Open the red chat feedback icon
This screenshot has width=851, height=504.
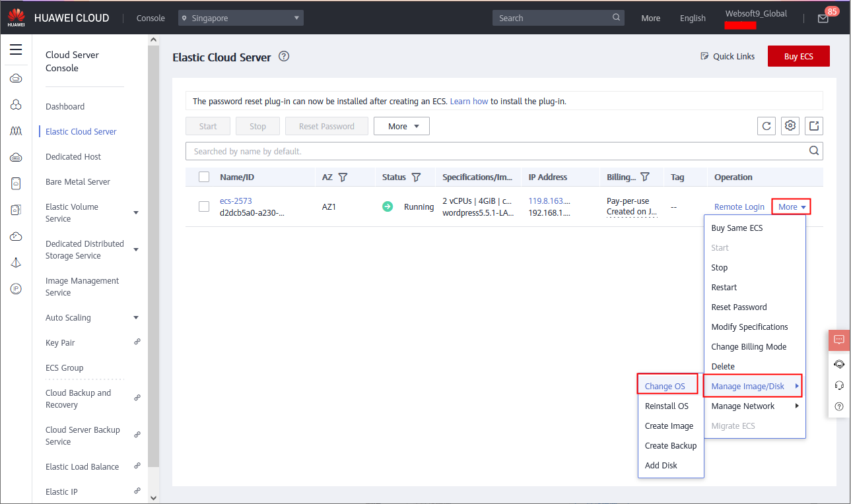[839, 340]
